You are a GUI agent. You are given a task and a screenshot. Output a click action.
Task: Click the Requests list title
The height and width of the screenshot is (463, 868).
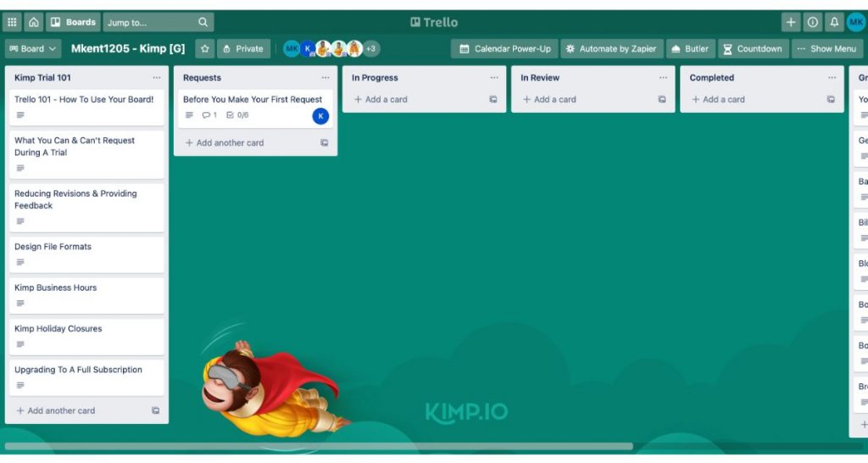pos(202,77)
